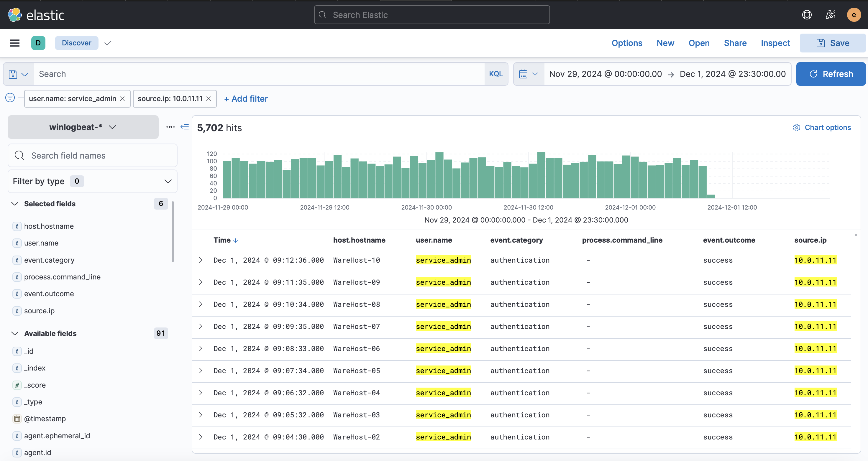Screen dimensions: 868x461
Task: Open saved query menu icon
Action: 19,74
